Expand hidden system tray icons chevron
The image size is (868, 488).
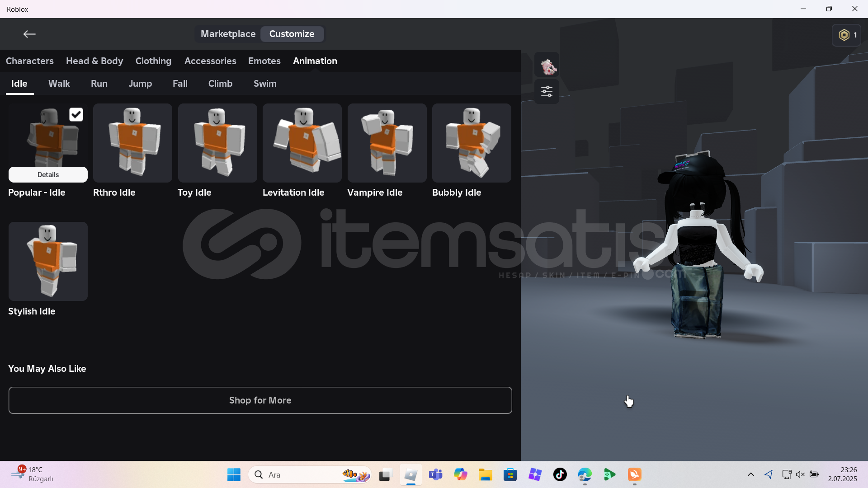pos(751,474)
